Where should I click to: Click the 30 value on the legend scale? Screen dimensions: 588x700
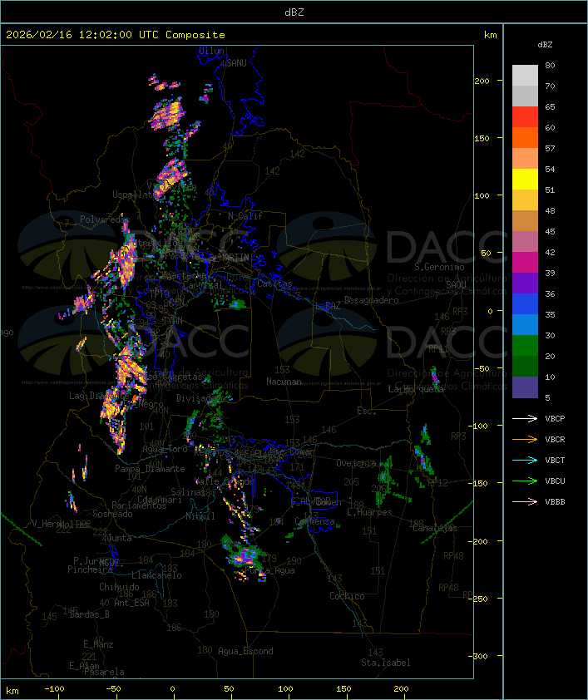click(x=550, y=335)
